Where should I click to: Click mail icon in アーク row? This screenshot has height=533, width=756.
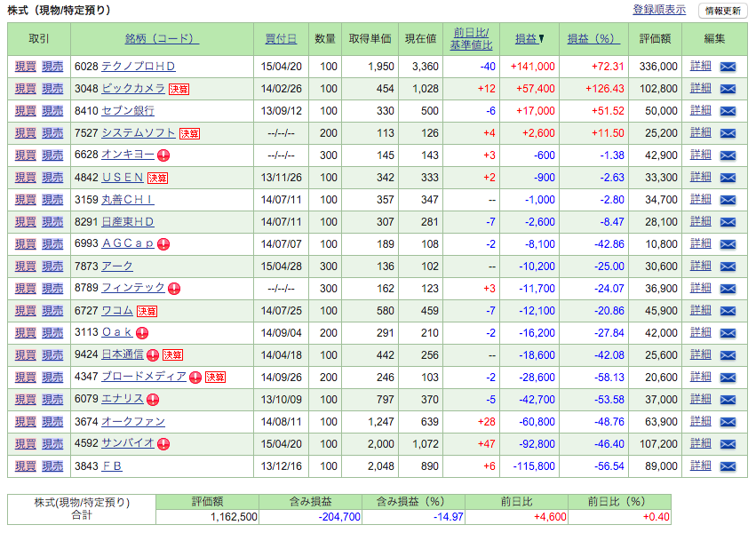pyautogui.click(x=728, y=266)
